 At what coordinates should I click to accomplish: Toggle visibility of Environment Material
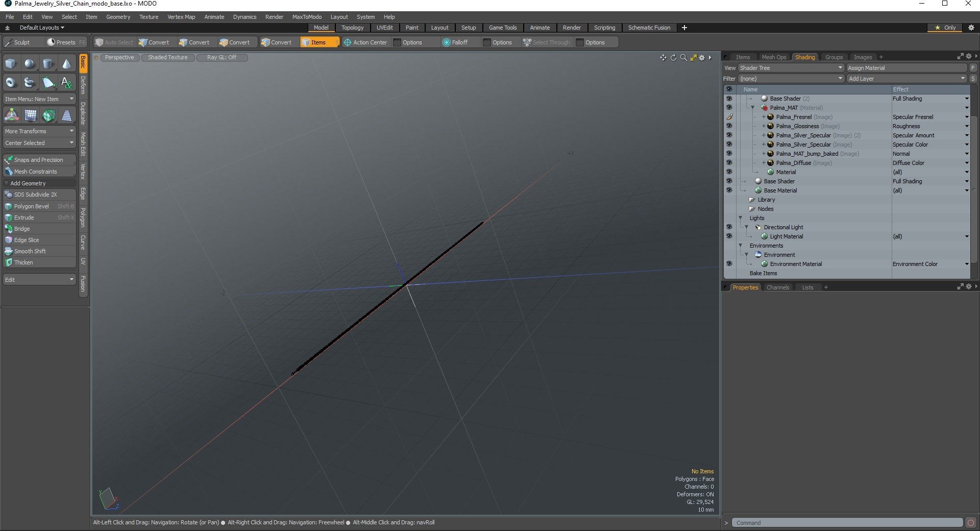[729, 264]
